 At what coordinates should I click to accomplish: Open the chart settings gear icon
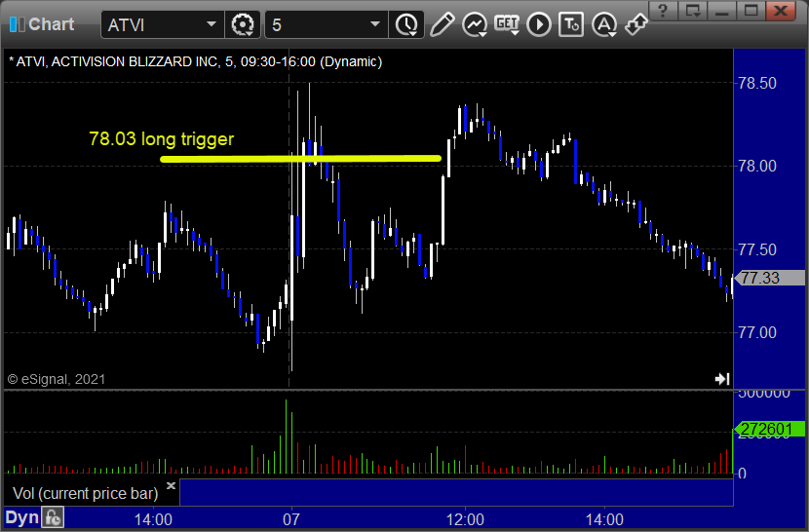pyautogui.click(x=243, y=24)
